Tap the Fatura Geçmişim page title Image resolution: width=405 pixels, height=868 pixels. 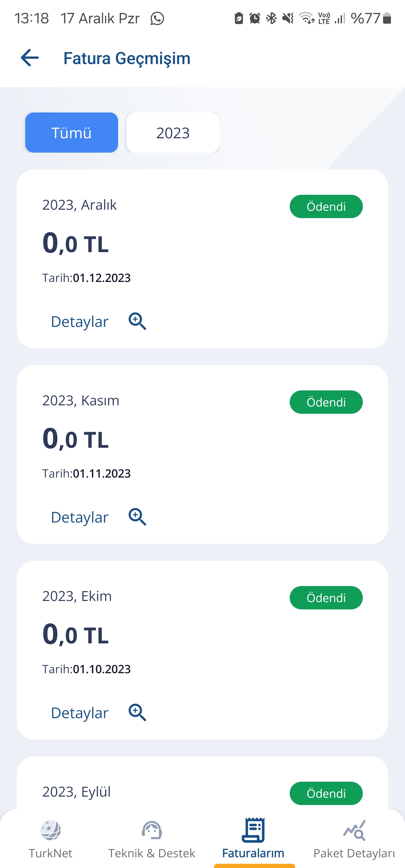[x=127, y=58]
